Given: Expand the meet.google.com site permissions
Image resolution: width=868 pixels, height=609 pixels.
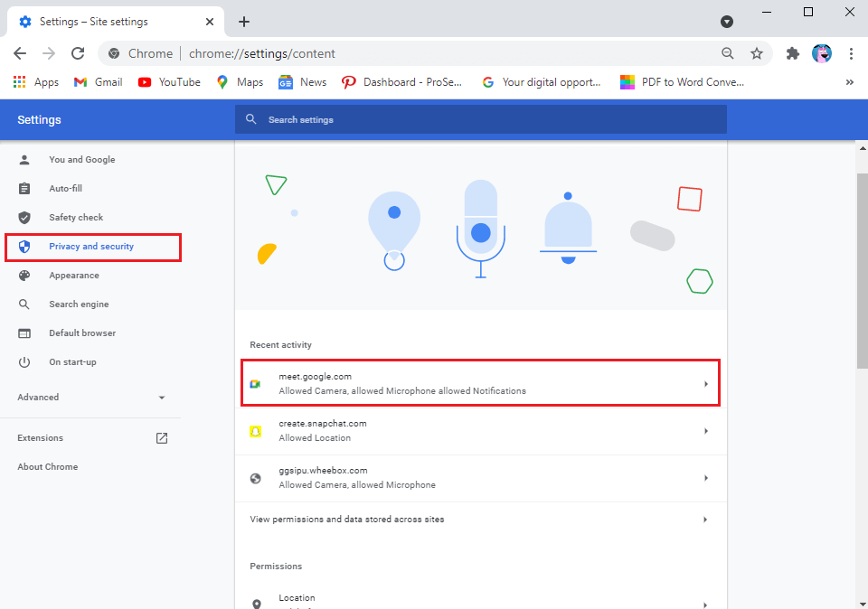Looking at the screenshot, I should [480, 383].
